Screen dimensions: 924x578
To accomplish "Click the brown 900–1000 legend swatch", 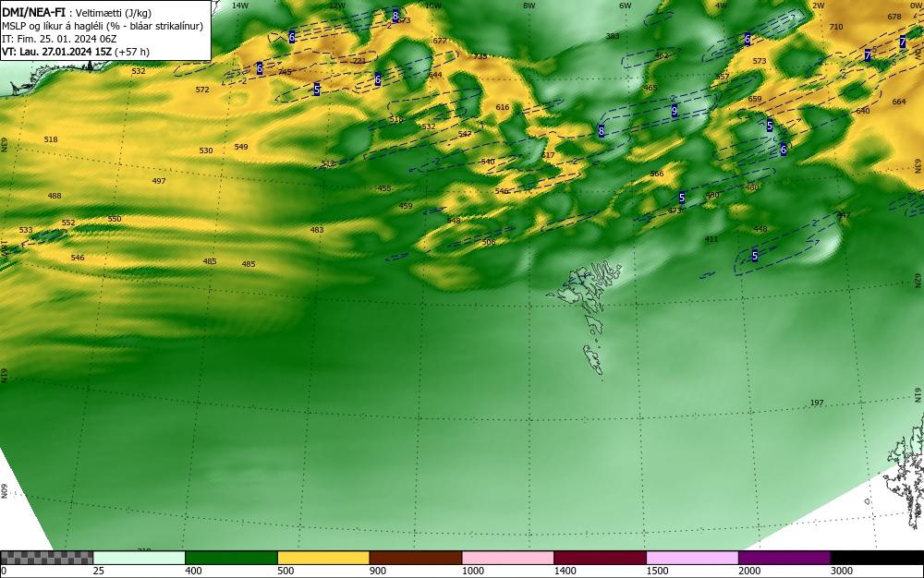I will 416,558.
